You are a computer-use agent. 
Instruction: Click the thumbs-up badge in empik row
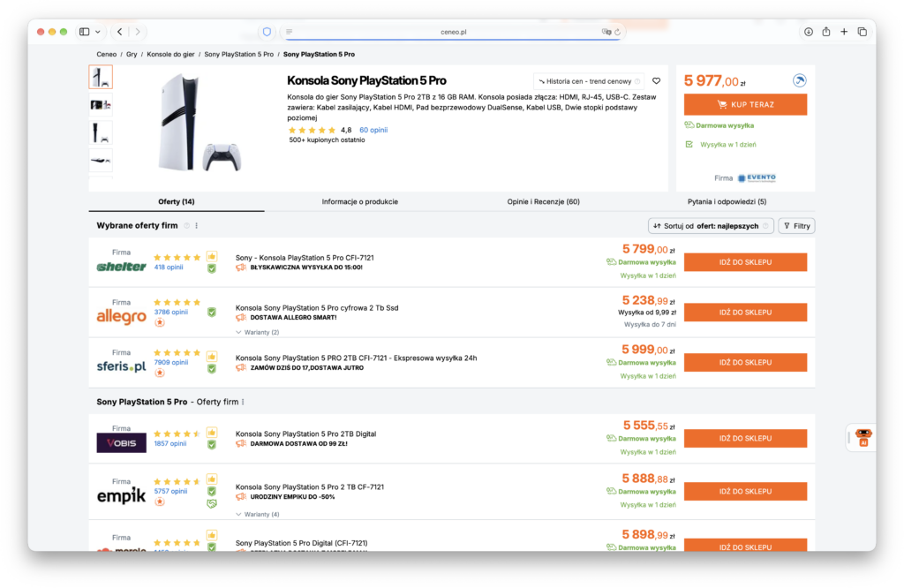(212, 479)
